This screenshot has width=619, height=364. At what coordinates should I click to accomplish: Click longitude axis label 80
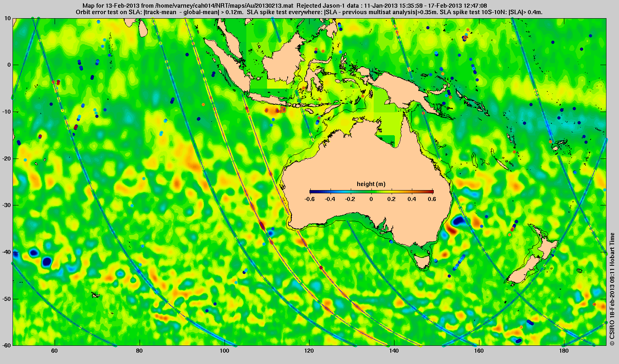[x=139, y=351]
